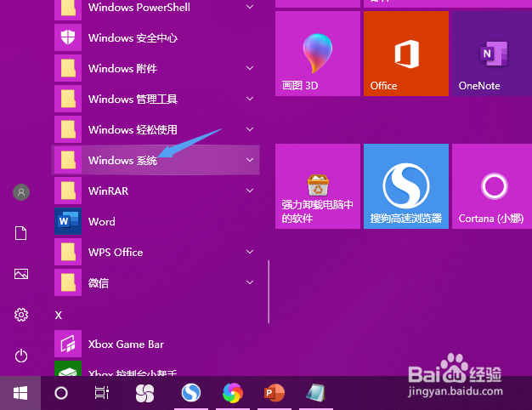532x410 pixels.
Task: Expand Windows 系统 chevron
Action: [250, 160]
